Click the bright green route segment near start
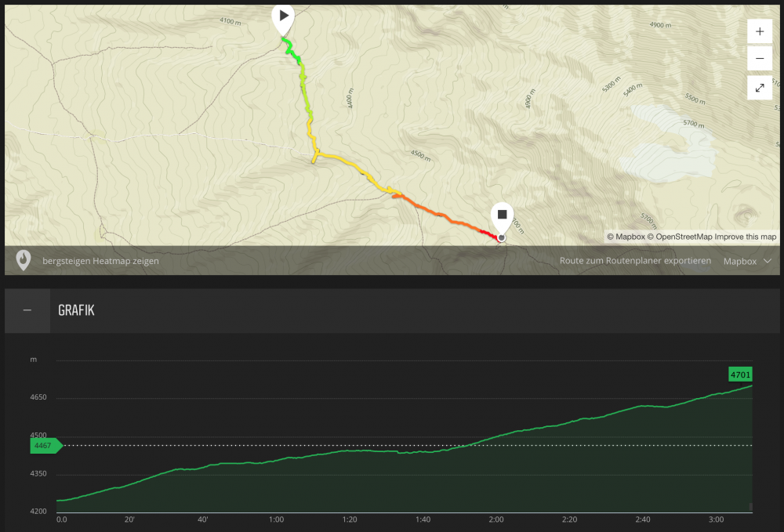This screenshot has height=532, width=784. coord(289,47)
